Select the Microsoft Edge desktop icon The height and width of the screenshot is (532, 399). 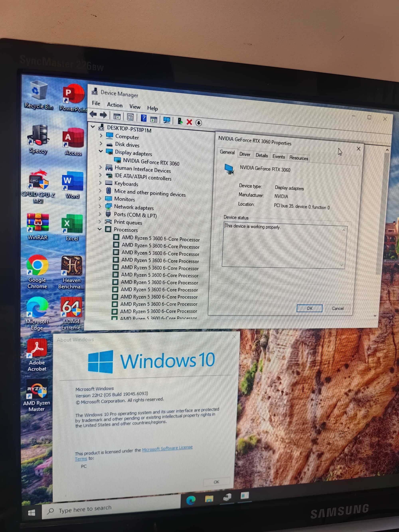37,314
